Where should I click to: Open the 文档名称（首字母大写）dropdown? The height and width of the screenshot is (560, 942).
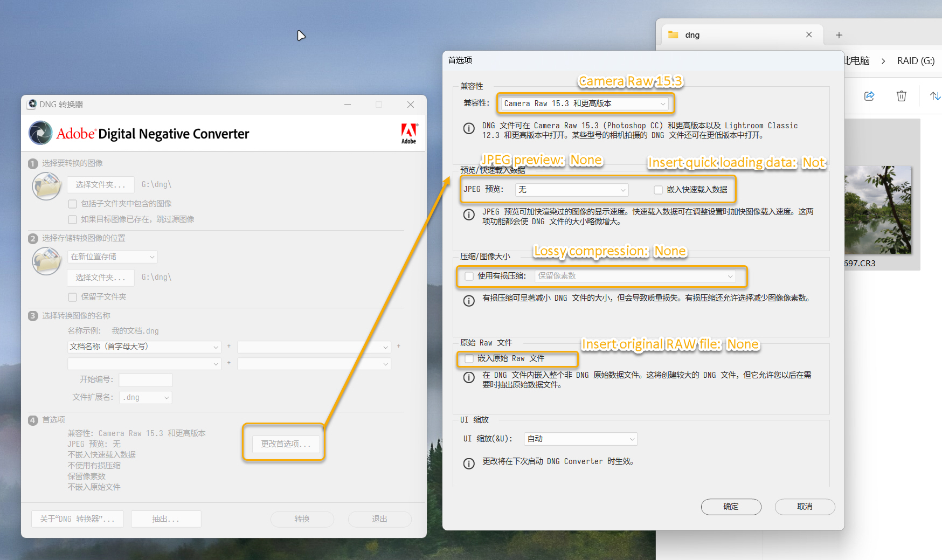click(x=144, y=347)
